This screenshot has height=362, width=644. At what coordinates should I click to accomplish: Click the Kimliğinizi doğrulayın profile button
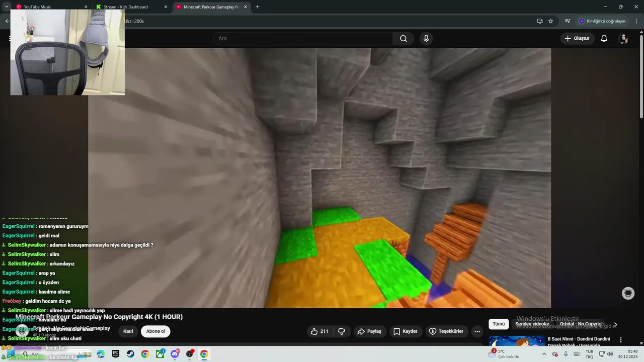pos(602,21)
